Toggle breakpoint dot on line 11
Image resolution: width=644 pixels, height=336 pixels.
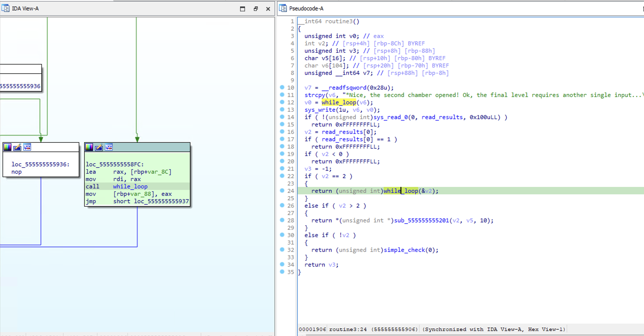[x=282, y=94]
